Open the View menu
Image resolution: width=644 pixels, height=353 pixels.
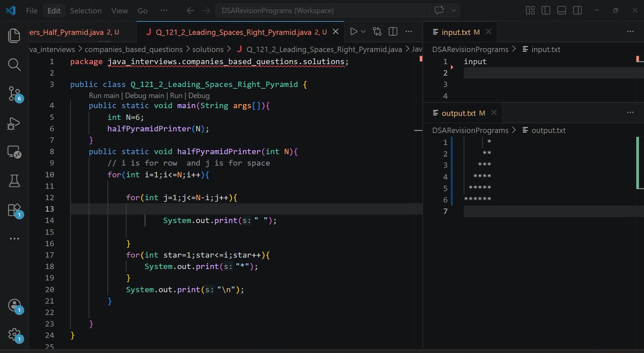120,10
